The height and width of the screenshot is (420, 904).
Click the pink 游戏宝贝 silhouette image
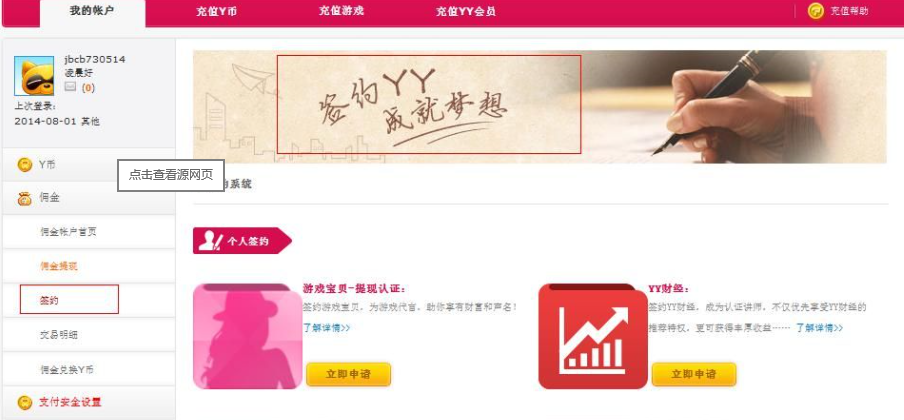248,336
